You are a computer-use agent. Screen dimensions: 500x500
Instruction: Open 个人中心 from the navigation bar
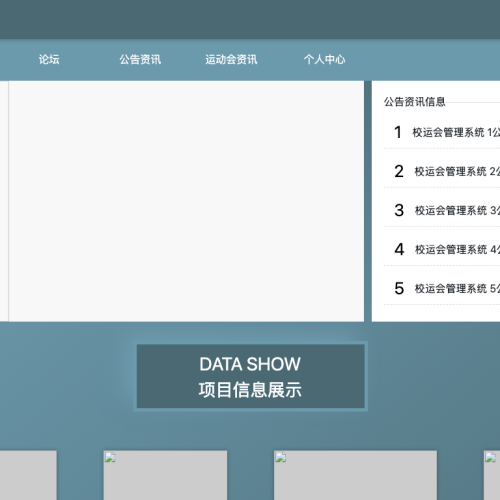(x=324, y=59)
